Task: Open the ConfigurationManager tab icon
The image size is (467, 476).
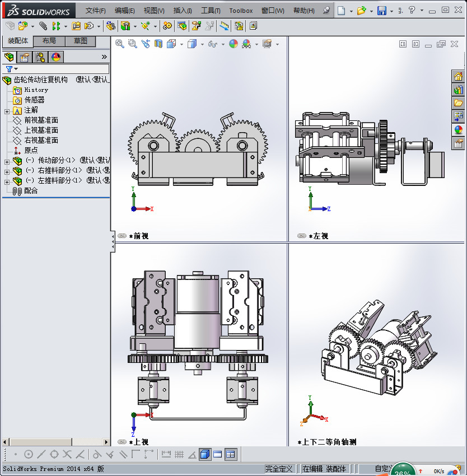Action: (40, 57)
